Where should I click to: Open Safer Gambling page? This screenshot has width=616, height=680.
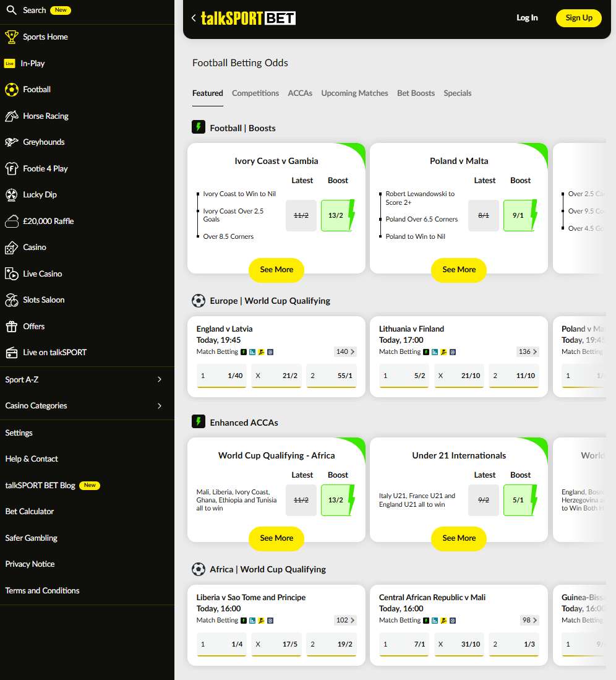31,538
